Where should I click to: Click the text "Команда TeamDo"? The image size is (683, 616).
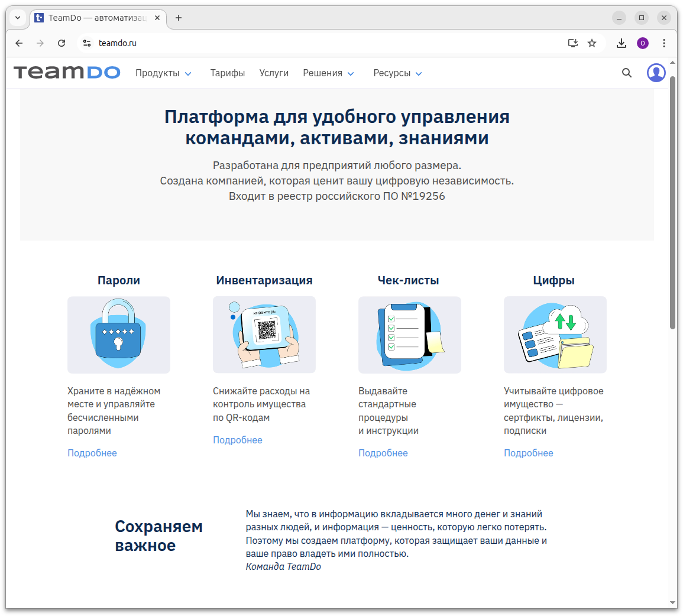pos(283,567)
